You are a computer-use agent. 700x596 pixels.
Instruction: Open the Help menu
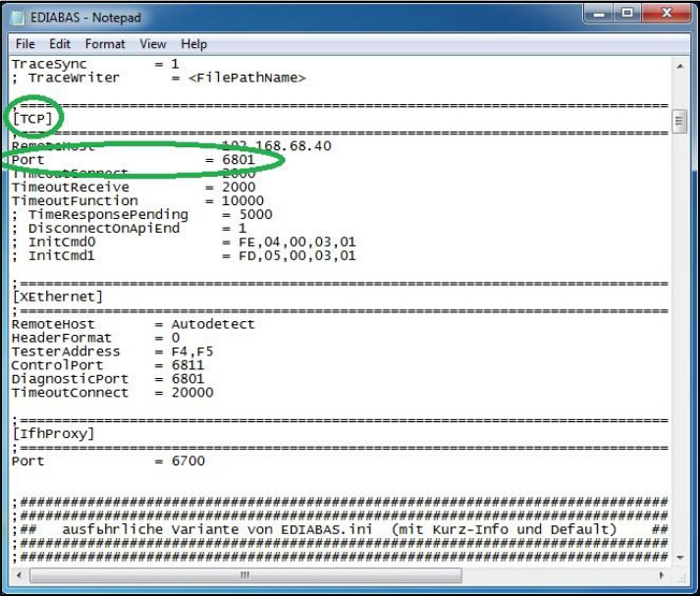tap(193, 44)
